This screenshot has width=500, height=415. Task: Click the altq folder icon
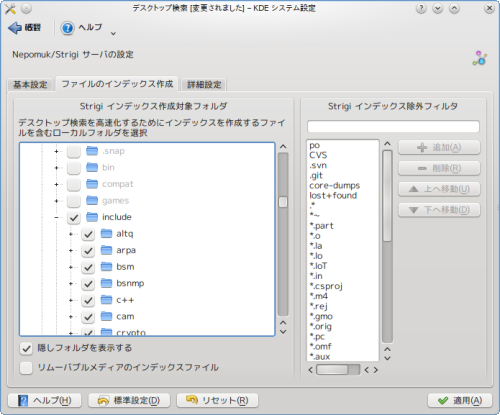pyautogui.click(x=106, y=234)
